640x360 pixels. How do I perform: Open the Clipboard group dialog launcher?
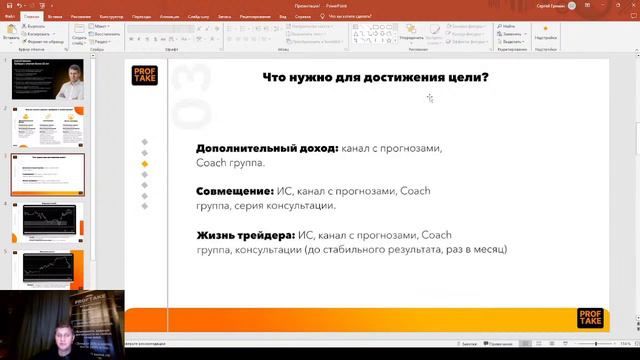pyautogui.click(x=66, y=49)
